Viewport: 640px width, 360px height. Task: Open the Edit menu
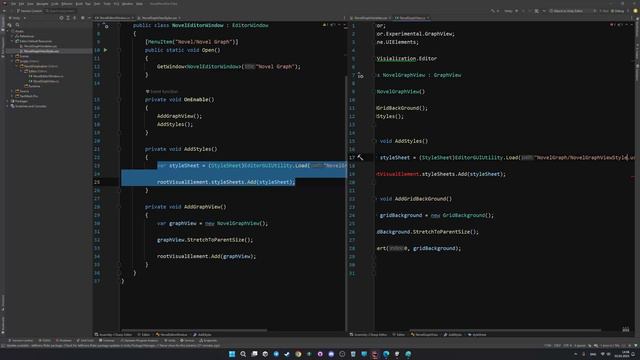click(22, 4)
